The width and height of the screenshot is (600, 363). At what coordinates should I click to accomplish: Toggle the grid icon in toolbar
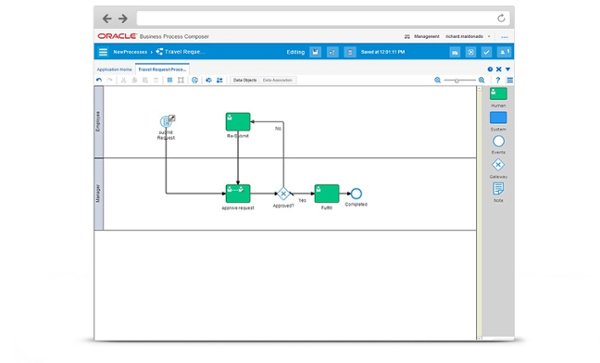pyautogui.click(x=170, y=80)
